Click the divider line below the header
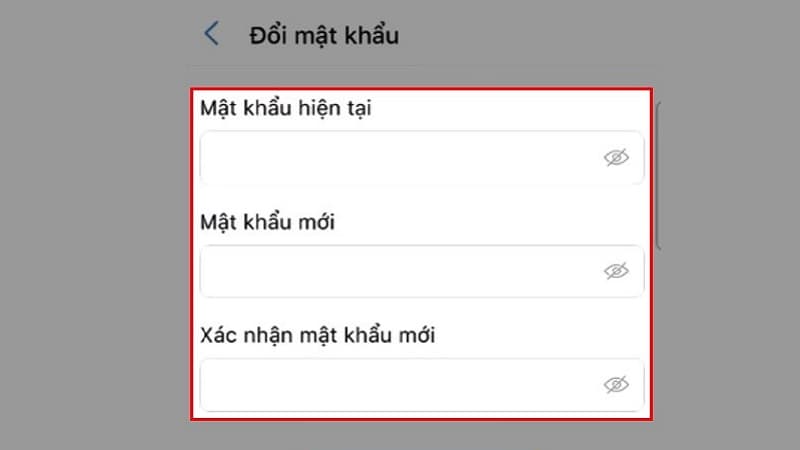The height and width of the screenshot is (450, 800). click(426, 66)
